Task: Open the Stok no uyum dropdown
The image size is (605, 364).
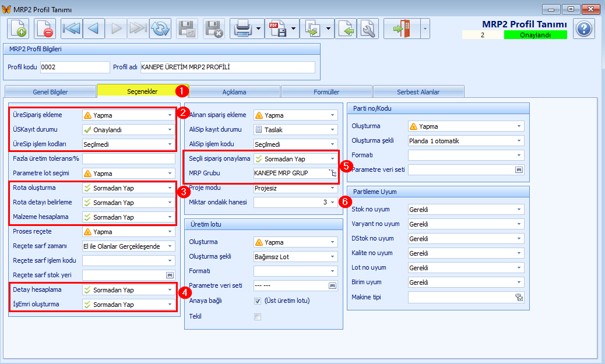Action: [x=519, y=210]
